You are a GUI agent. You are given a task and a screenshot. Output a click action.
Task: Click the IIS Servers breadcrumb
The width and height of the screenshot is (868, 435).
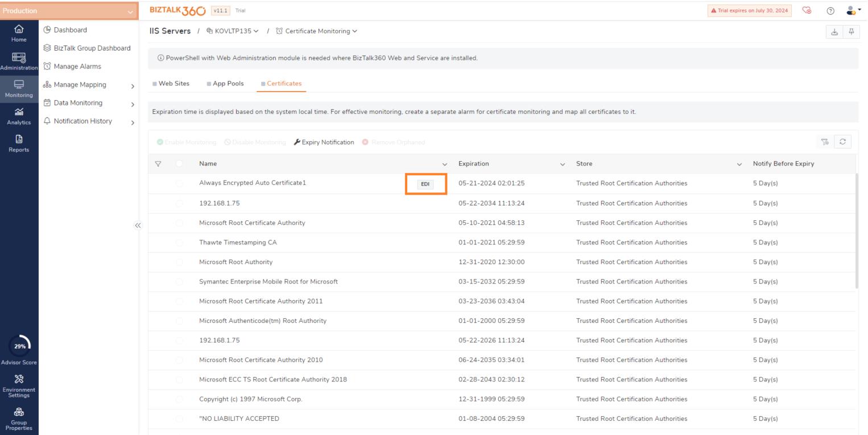coord(169,31)
